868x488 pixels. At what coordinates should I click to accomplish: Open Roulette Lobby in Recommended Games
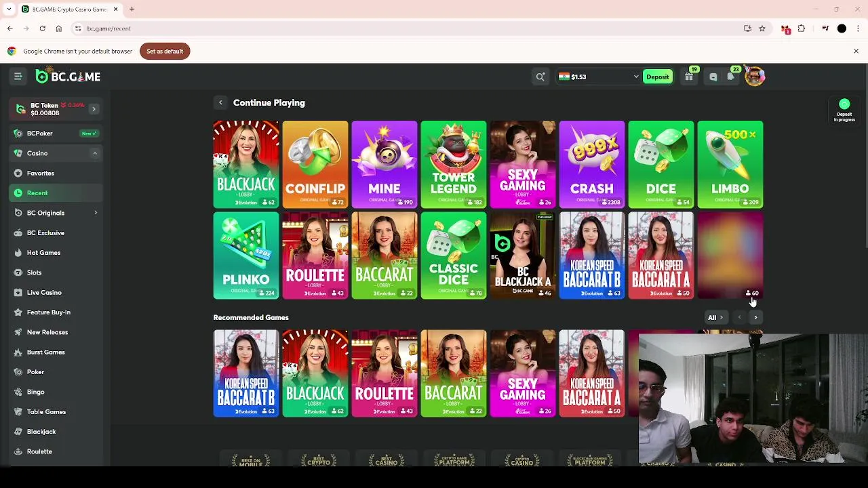coord(384,373)
